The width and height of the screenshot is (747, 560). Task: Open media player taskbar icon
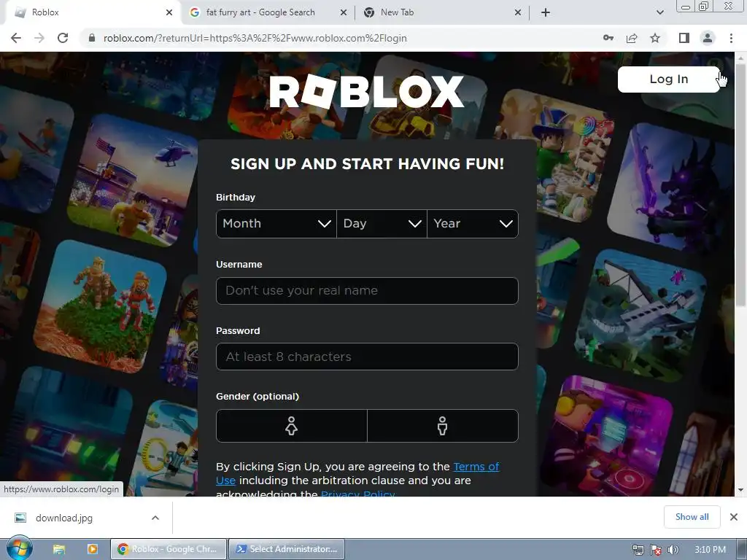point(93,549)
